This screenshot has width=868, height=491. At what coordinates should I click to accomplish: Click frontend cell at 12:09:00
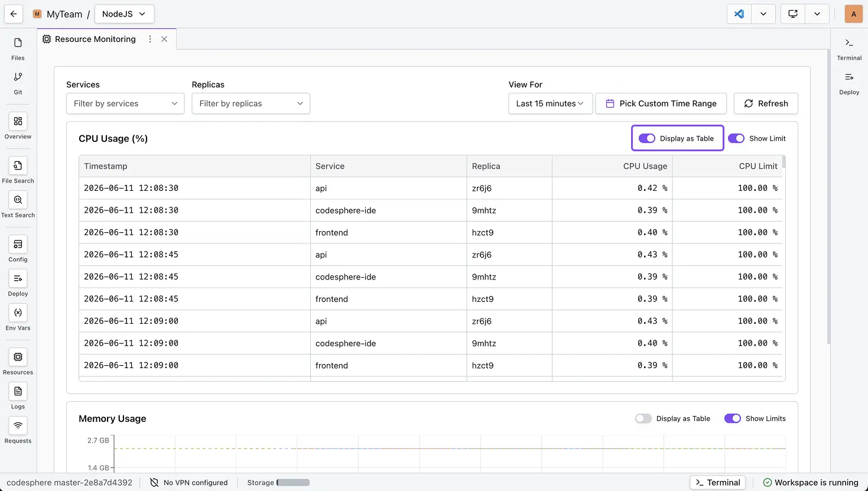[388, 365]
